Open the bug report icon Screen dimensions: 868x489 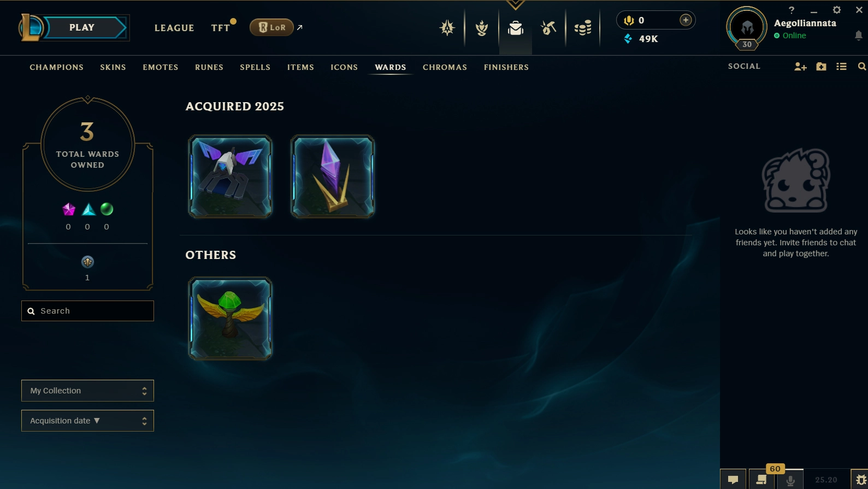861,480
